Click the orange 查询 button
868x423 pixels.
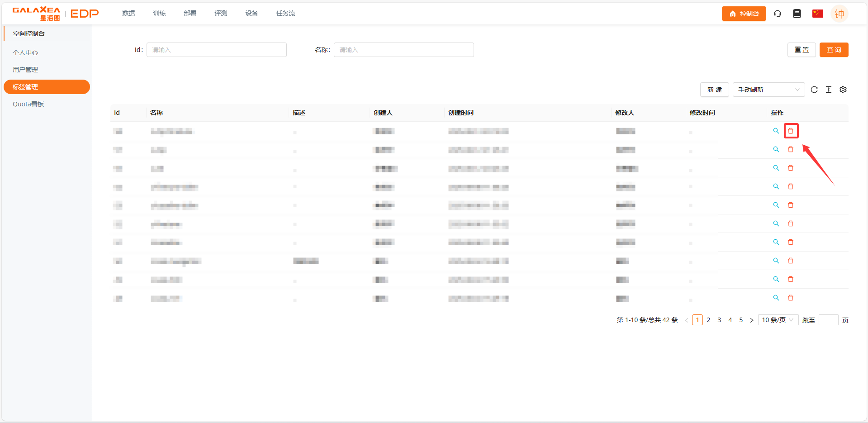834,50
